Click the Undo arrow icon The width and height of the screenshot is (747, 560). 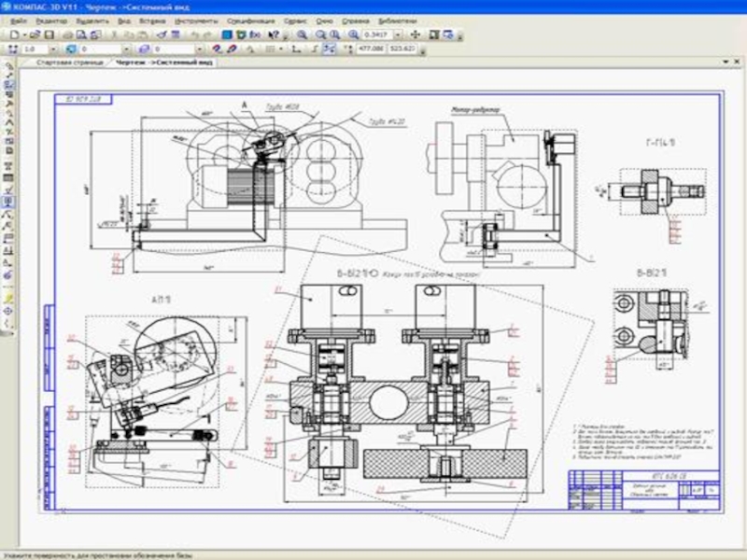tap(194, 34)
